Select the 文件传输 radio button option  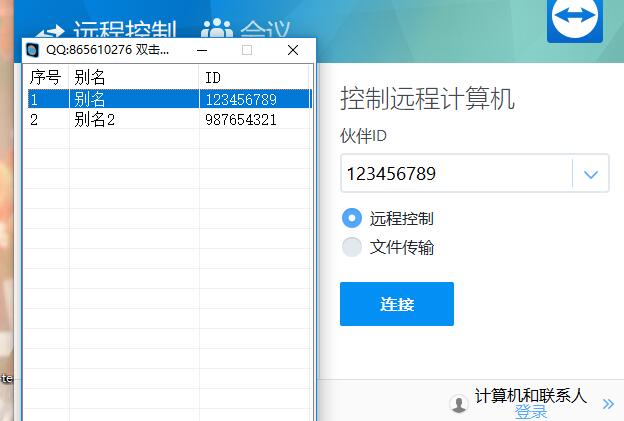(352, 247)
